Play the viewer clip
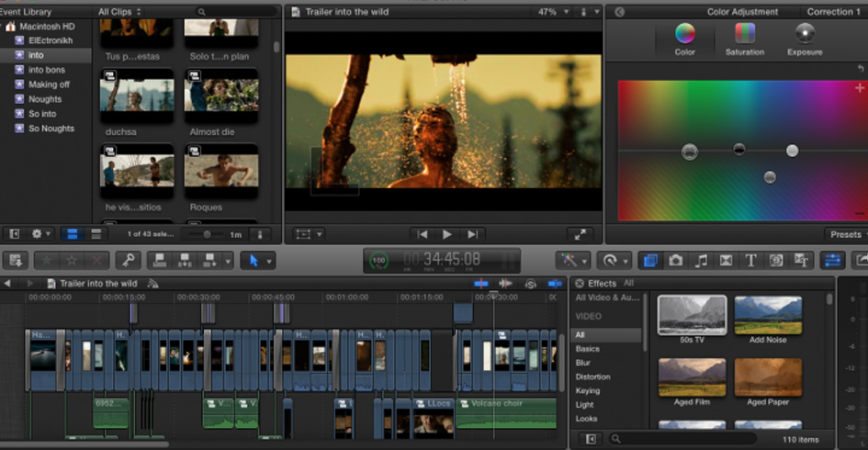This screenshot has width=868, height=450. [x=447, y=235]
